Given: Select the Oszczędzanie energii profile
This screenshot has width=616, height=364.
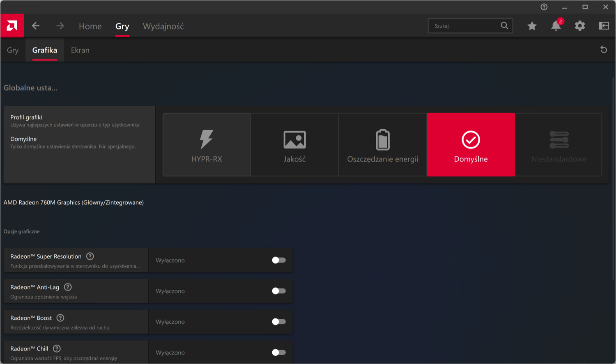Looking at the screenshot, I should pos(383,144).
